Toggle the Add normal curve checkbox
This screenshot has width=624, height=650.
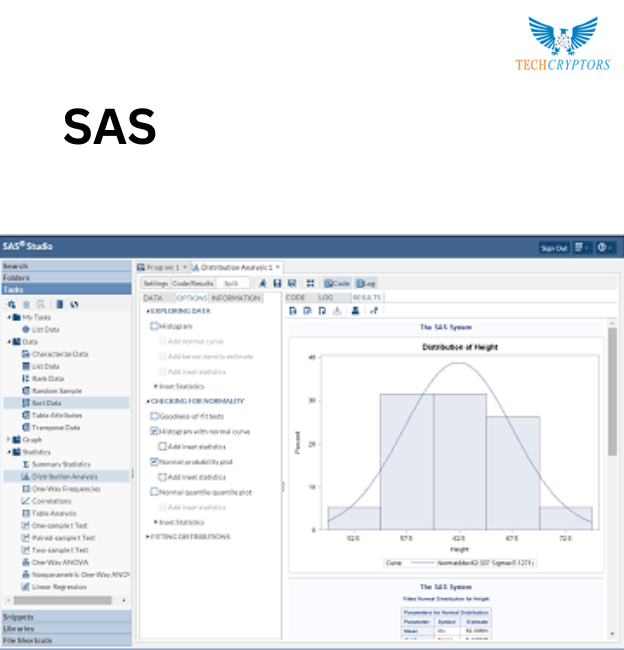coord(163,341)
